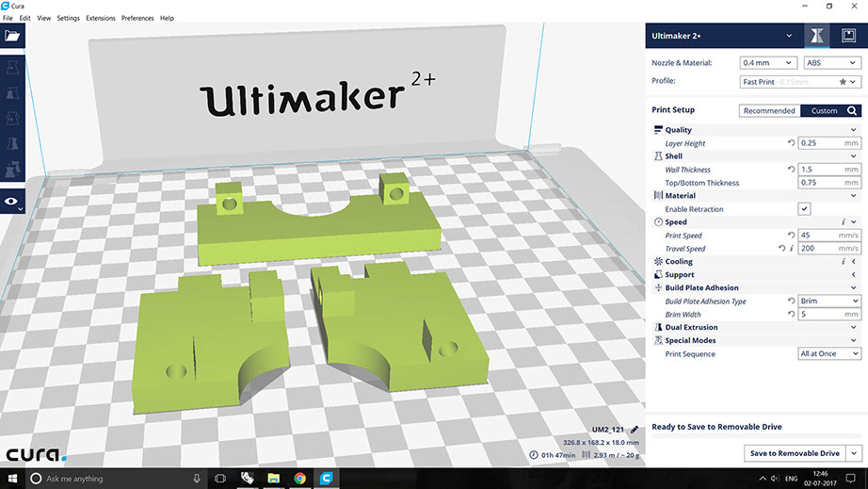Switch Print Setup to Custom mode
This screenshot has height=489, width=868.
824,111
